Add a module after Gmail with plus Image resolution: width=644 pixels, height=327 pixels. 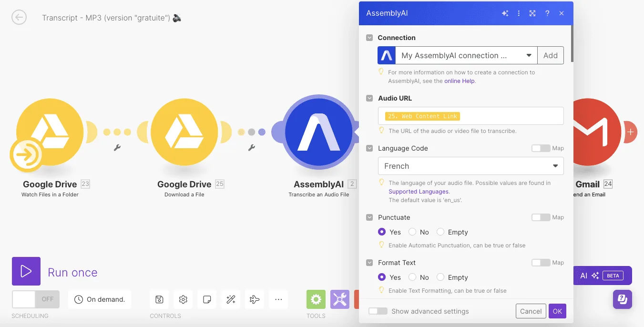tap(631, 132)
